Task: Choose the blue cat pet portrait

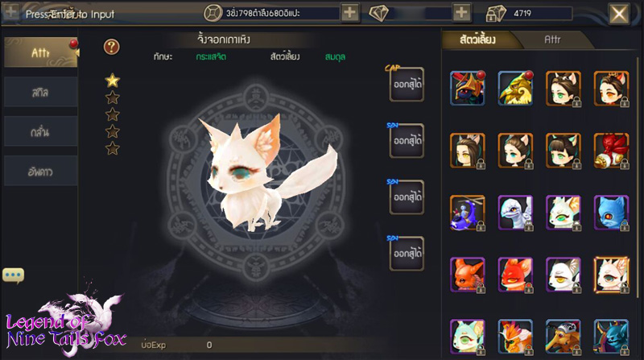Action: point(611,213)
